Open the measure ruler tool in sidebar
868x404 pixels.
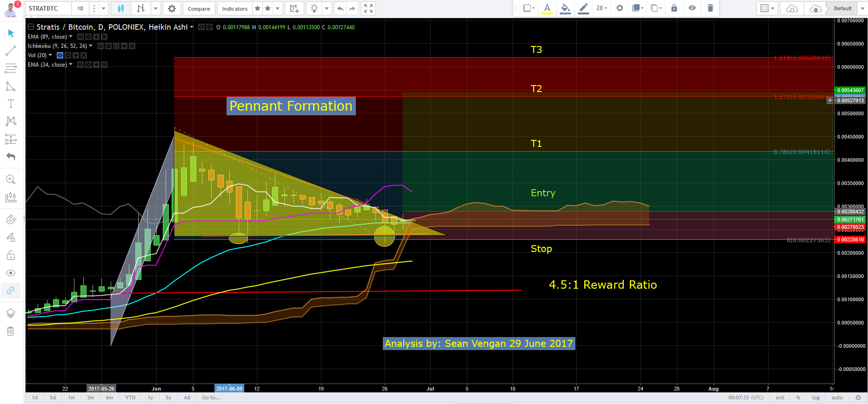[11, 198]
